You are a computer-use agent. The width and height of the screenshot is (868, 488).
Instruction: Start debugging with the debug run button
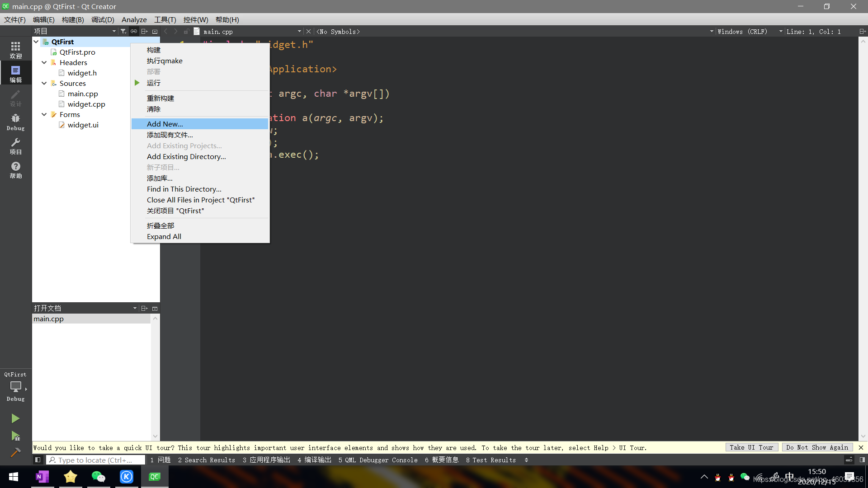click(15, 436)
